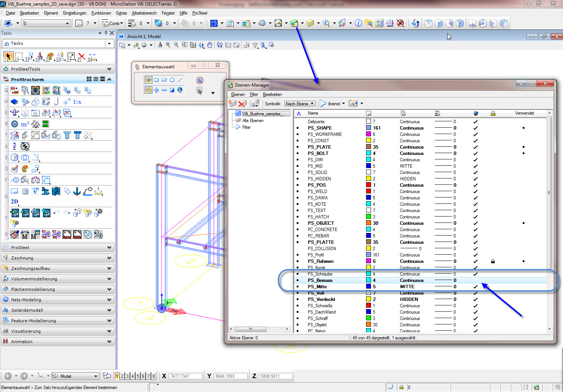Choose Individual selection method in Elementauswahl
This screenshot has width=563, height=392.
pos(148,80)
